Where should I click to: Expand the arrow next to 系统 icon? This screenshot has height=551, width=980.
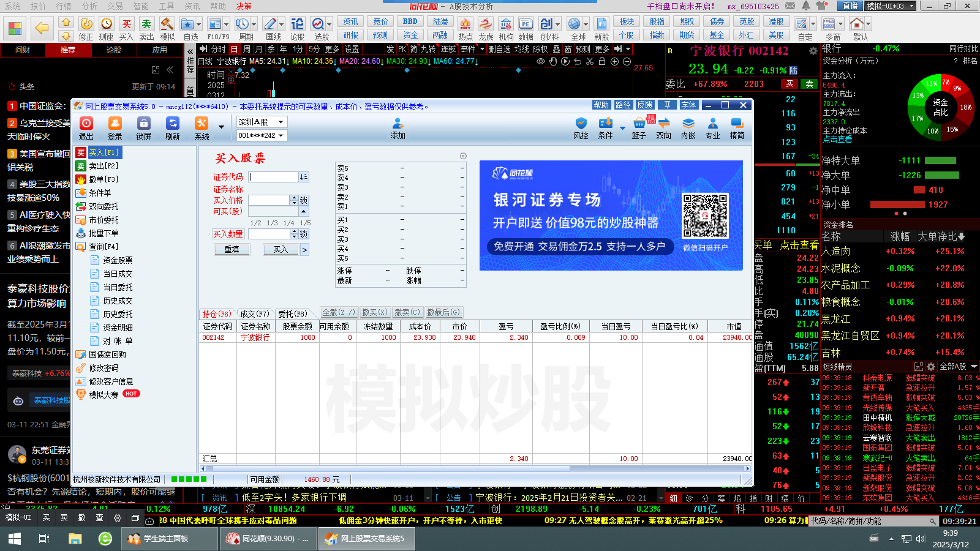[x=221, y=127]
